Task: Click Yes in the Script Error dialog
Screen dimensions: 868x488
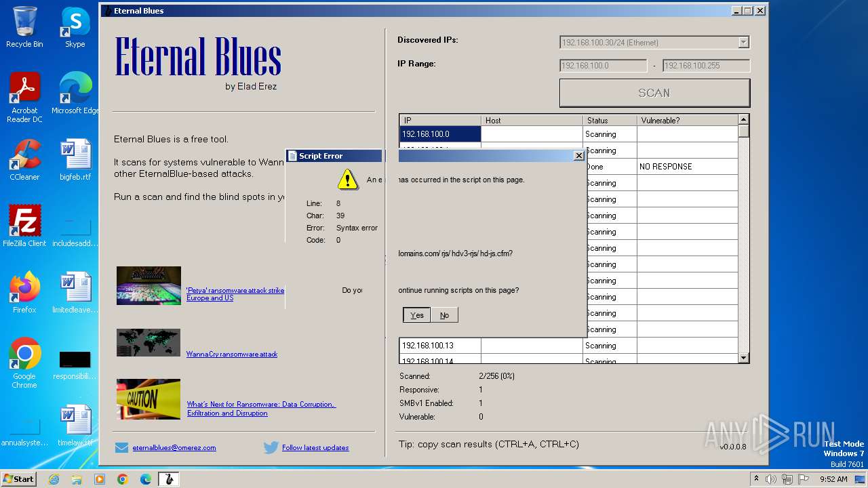Action: tap(417, 315)
